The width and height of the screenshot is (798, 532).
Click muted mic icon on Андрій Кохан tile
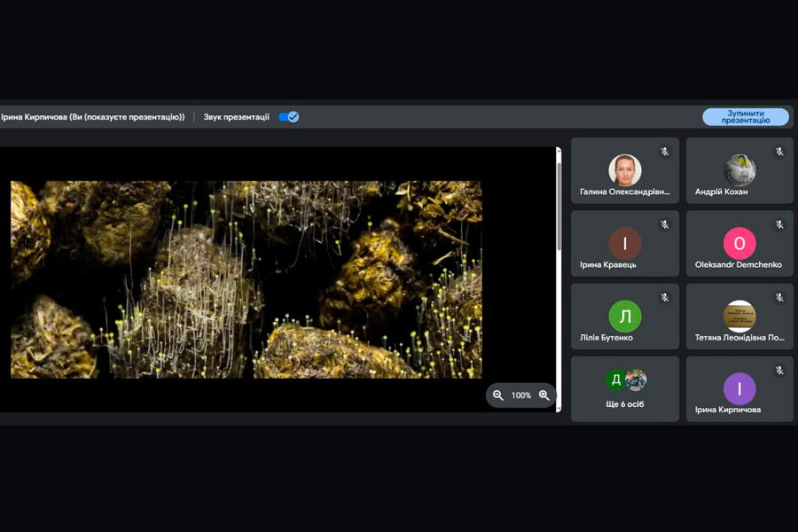[779, 152]
